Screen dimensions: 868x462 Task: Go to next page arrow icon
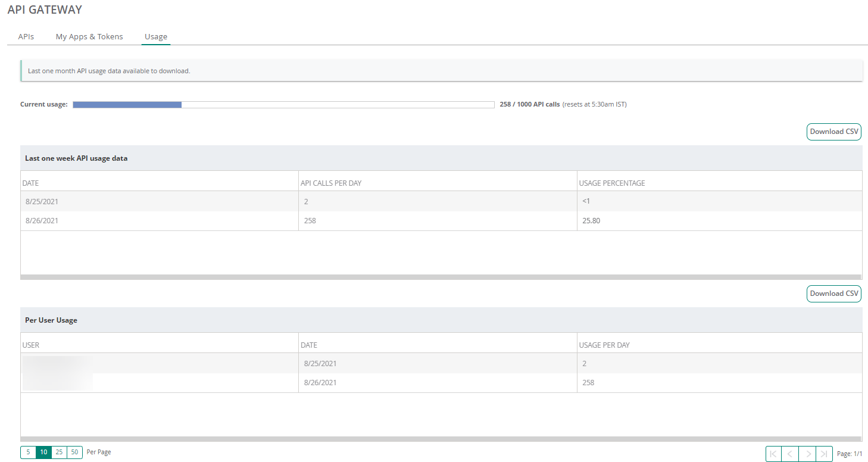tap(807, 454)
